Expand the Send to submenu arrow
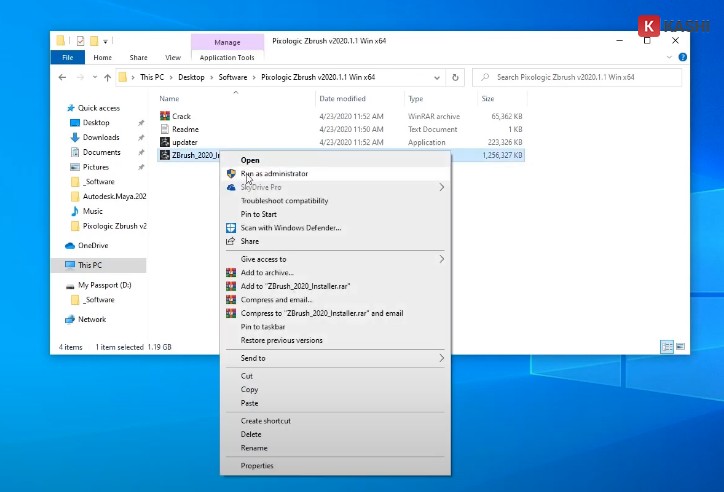This screenshot has width=724, height=492. click(x=442, y=358)
